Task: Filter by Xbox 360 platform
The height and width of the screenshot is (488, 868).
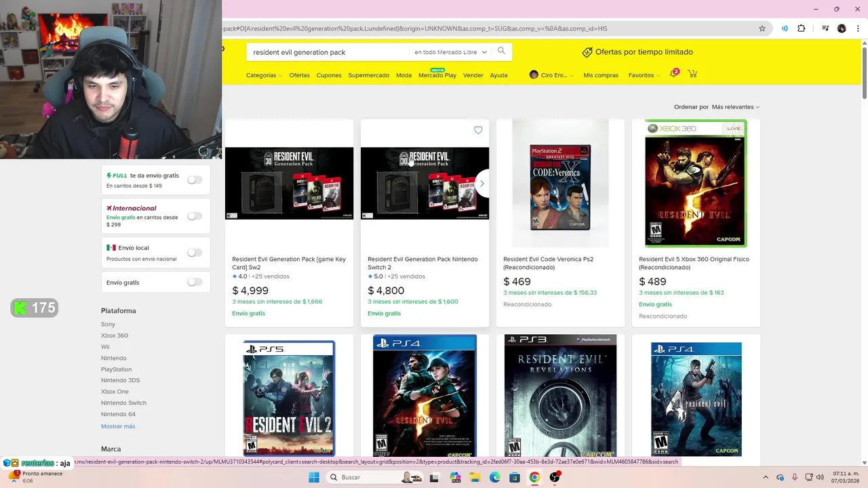Action: pos(115,335)
